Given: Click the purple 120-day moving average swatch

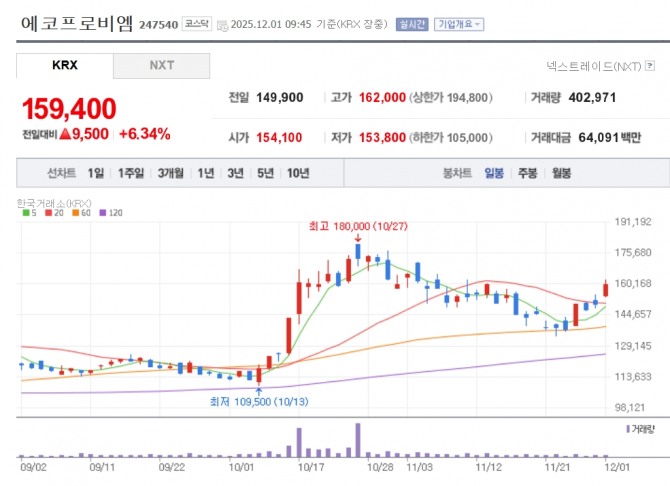Looking at the screenshot, I should click(x=103, y=212).
